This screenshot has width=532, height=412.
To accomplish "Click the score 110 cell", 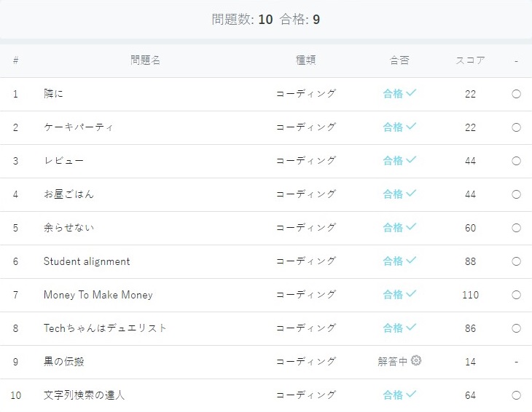I will coord(470,295).
